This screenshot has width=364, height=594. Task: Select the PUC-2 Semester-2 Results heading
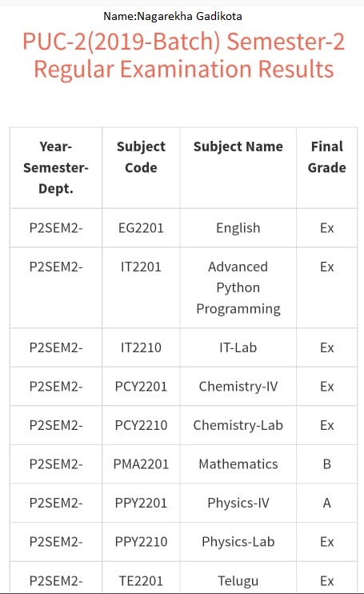[184, 55]
